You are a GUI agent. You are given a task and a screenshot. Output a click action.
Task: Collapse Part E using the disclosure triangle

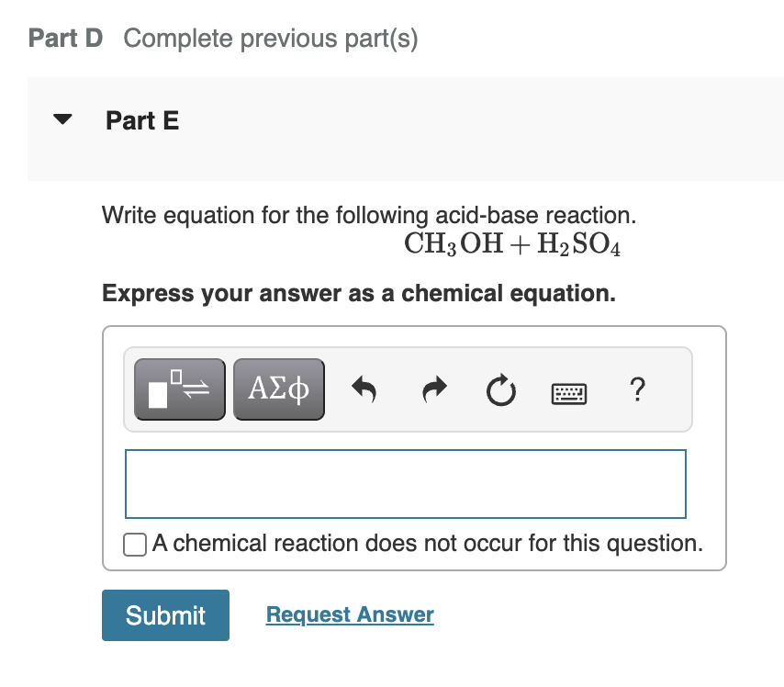61,118
